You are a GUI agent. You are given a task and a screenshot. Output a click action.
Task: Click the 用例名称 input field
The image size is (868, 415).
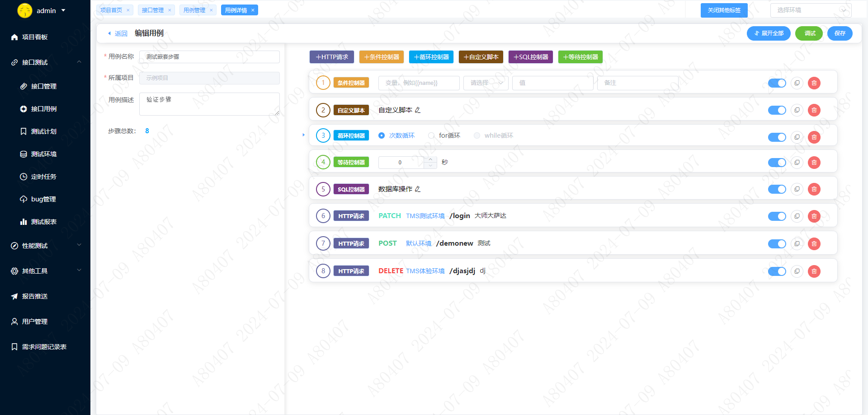point(209,57)
